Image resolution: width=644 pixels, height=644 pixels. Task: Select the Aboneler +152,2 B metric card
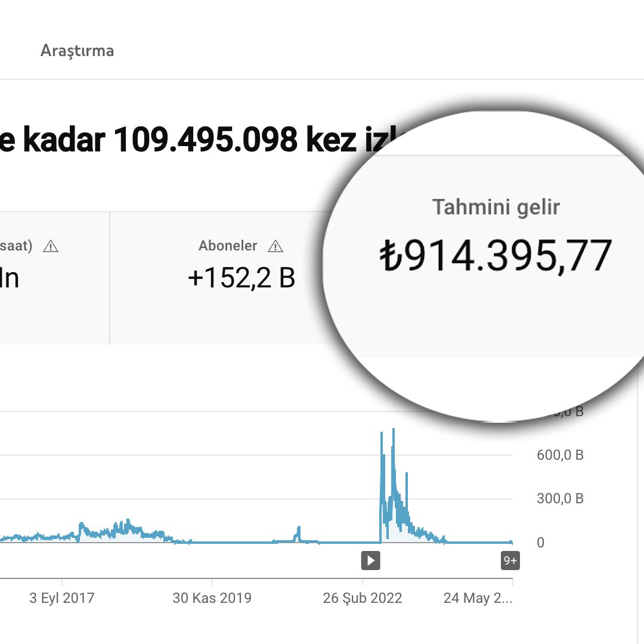[x=219, y=278]
